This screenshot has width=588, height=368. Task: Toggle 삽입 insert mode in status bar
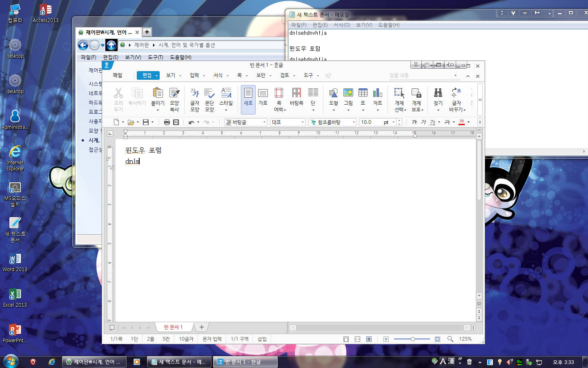262,339
